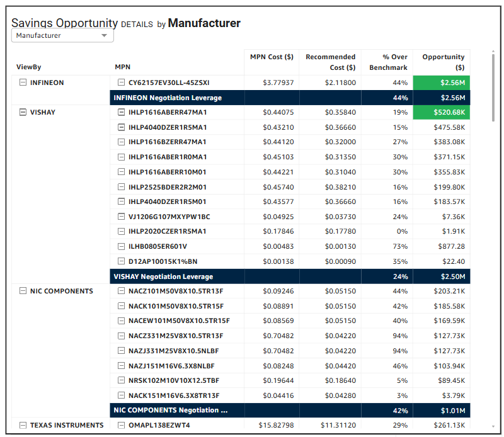Collapse the IHLP1616ABERR47MA1 row
Image resolution: width=504 pixels, height=437 pixels.
point(121,112)
